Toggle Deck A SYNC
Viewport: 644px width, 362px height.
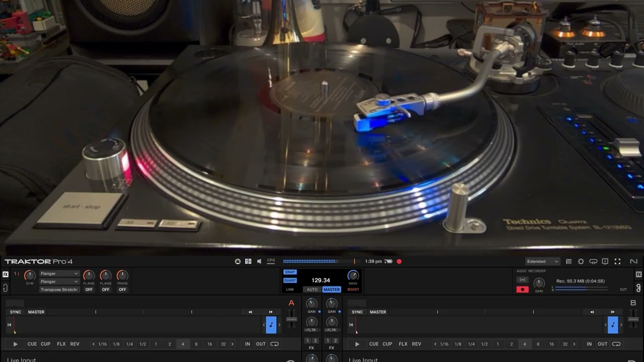point(16,312)
